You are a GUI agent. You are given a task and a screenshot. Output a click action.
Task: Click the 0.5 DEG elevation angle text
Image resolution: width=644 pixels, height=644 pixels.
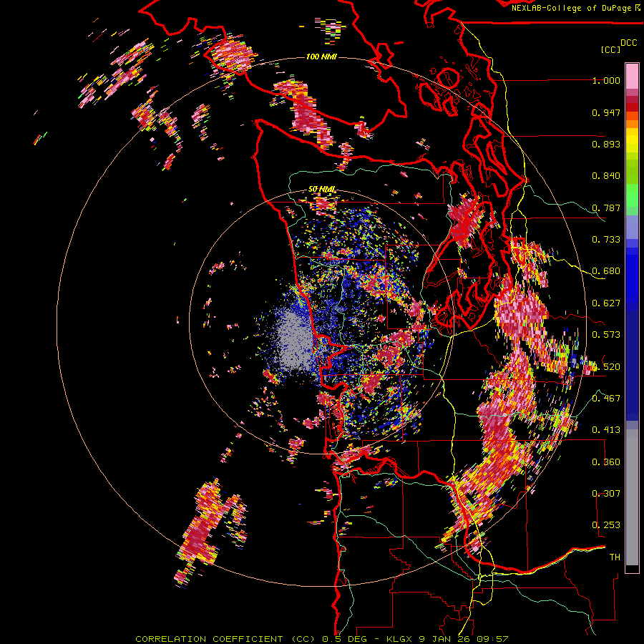point(345,639)
